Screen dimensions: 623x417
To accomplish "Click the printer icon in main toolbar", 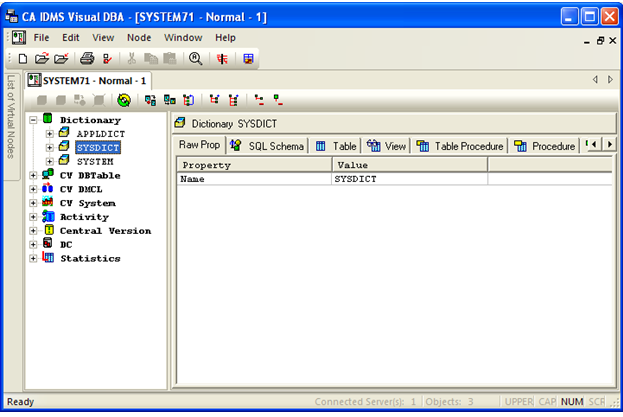I will (87, 59).
